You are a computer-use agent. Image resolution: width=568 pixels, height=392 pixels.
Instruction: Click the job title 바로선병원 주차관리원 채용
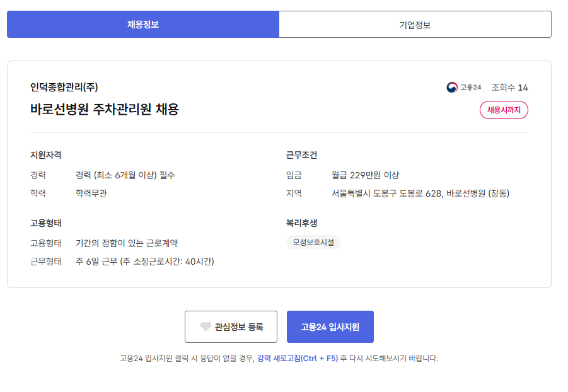[105, 109]
